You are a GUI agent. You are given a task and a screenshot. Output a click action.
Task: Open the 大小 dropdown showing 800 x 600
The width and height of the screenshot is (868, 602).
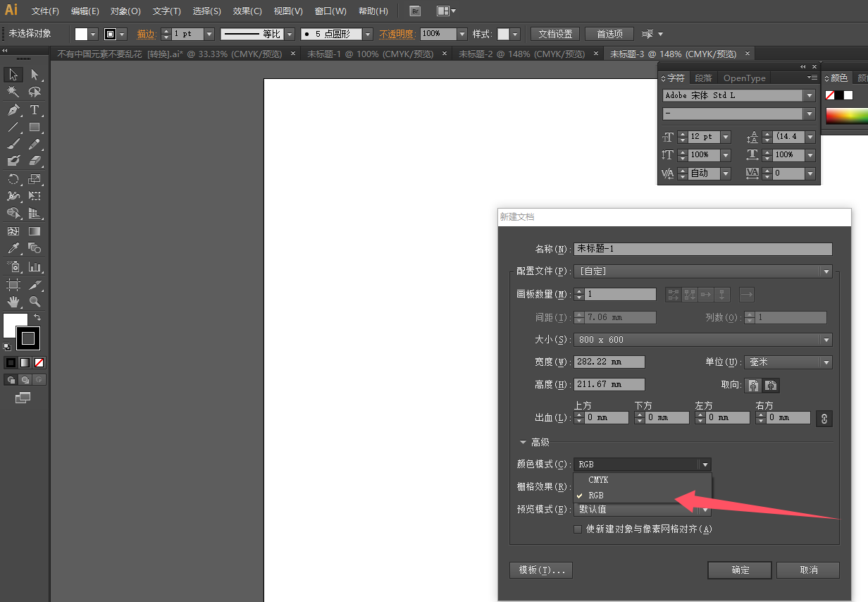click(x=826, y=339)
